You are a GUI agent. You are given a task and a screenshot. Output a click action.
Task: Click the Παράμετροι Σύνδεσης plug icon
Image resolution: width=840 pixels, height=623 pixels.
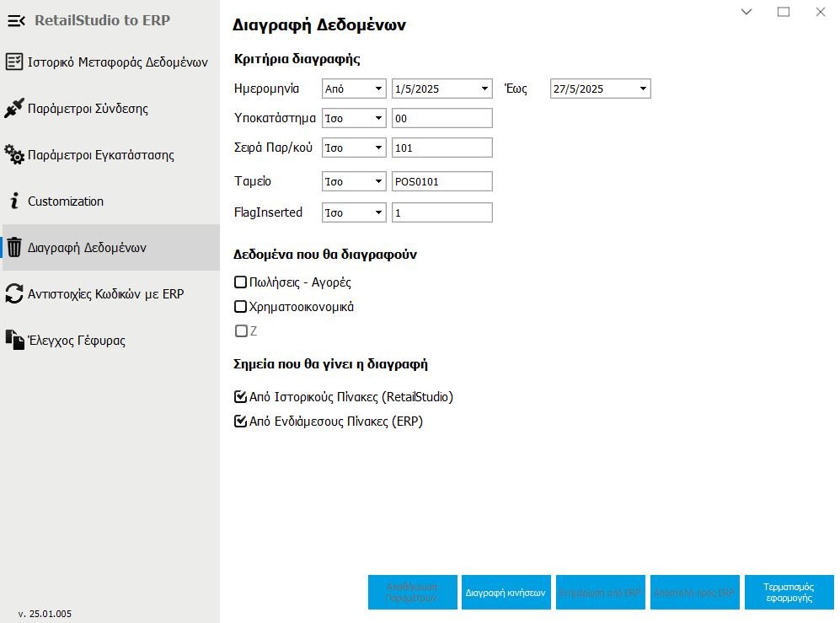click(14, 109)
